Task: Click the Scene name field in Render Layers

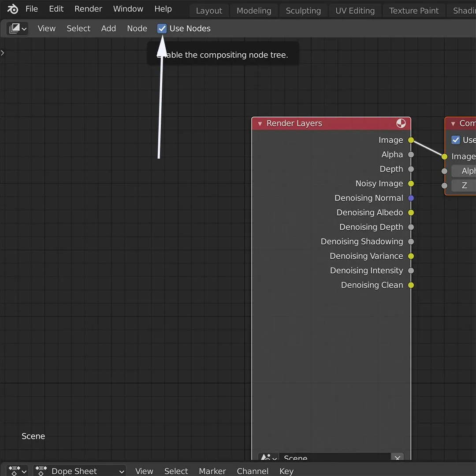Action: tap(335, 457)
